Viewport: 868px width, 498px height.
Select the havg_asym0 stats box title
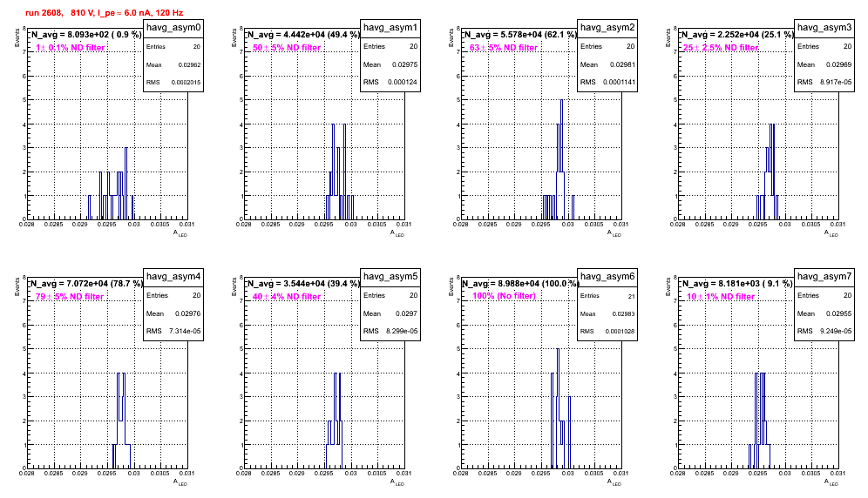tap(173, 28)
